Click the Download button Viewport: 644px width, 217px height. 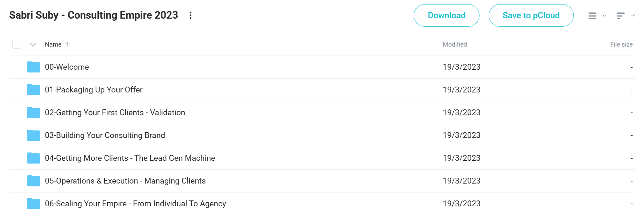coord(446,16)
